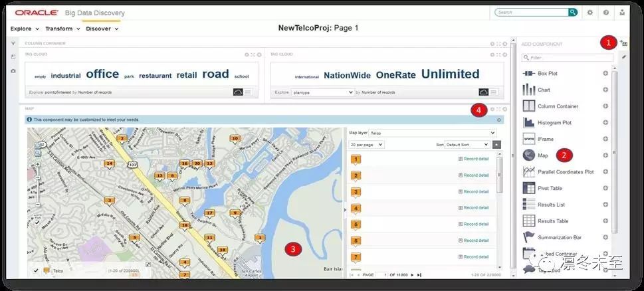
Task: Remove the Map component with its X icon
Action: coord(504,109)
